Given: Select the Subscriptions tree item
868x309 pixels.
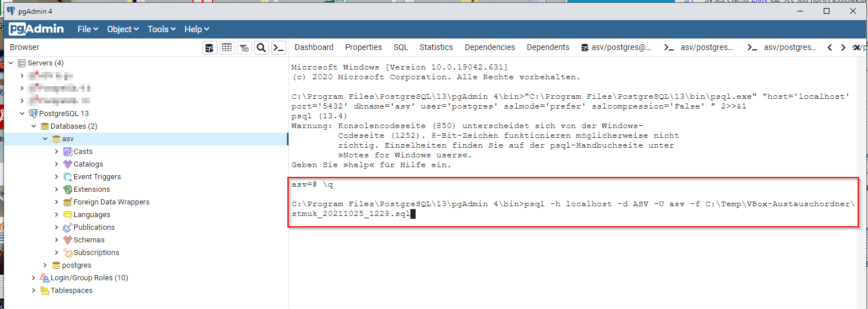Looking at the screenshot, I should (97, 252).
